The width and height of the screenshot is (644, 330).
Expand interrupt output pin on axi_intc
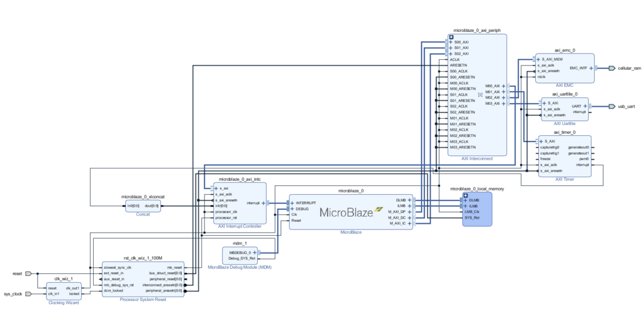pyautogui.click(x=264, y=203)
